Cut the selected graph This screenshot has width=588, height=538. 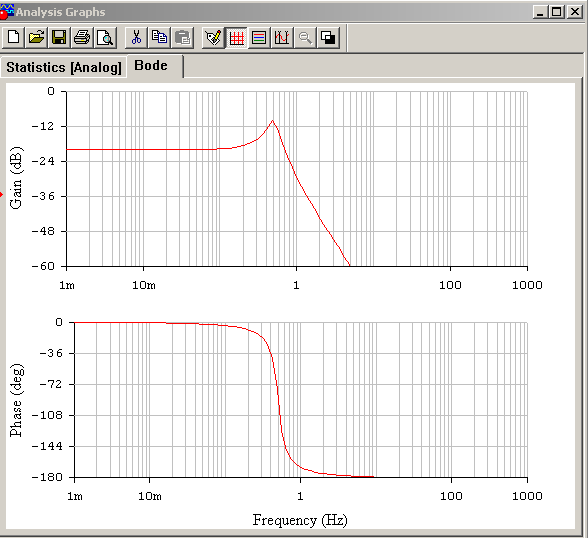pyautogui.click(x=136, y=37)
